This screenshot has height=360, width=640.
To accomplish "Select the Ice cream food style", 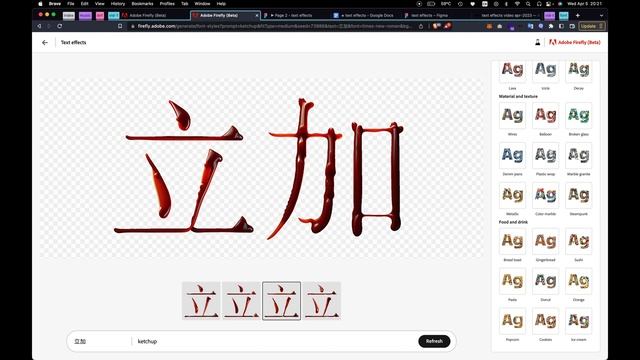I will [578, 322].
